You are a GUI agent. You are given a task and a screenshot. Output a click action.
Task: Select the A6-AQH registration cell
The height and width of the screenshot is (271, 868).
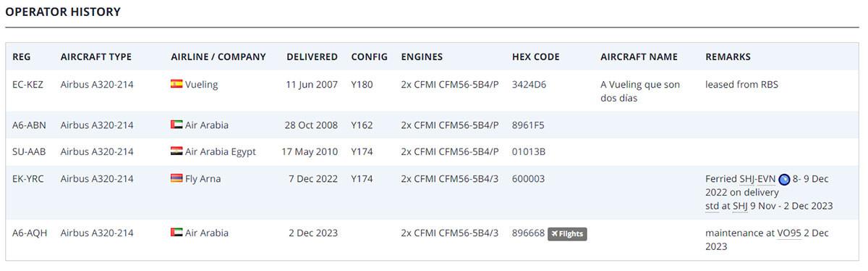pyautogui.click(x=30, y=233)
